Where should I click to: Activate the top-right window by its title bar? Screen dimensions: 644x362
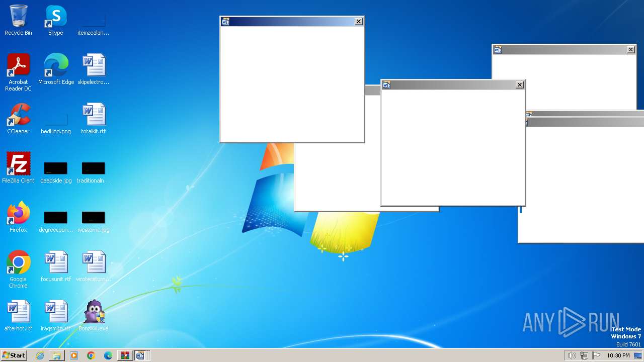(564, 50)
